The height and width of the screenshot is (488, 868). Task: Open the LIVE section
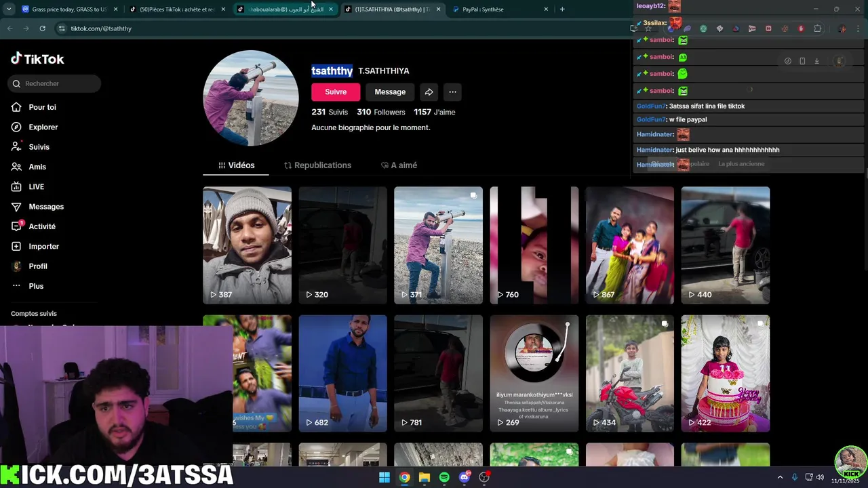36,186
